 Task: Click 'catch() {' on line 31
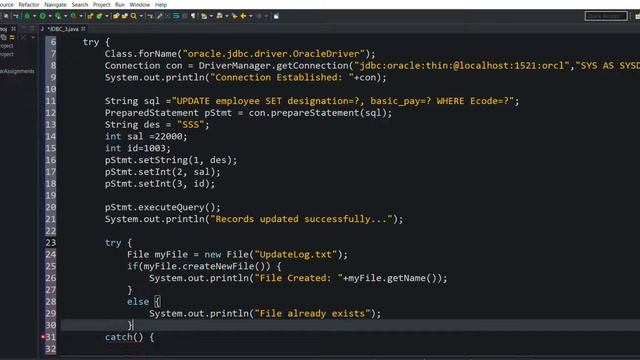tap(129, 337)
